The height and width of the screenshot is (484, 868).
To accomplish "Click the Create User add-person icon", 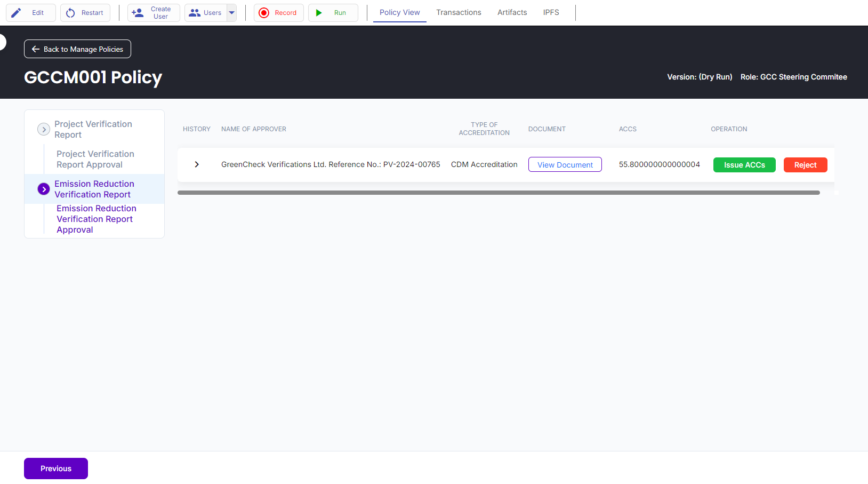I will (138, 13).
